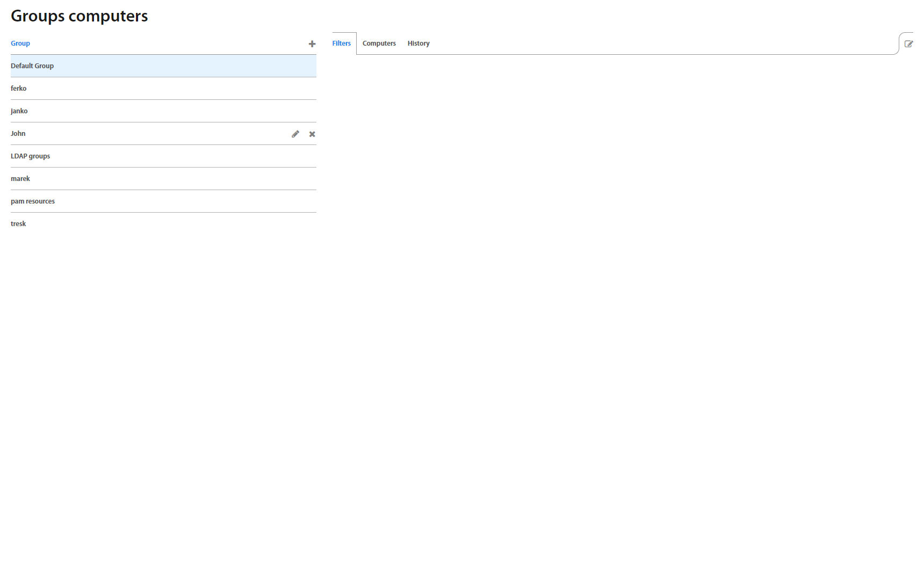924x580 pixels.
Task: Select the janko group
Action: coord(19,111)
